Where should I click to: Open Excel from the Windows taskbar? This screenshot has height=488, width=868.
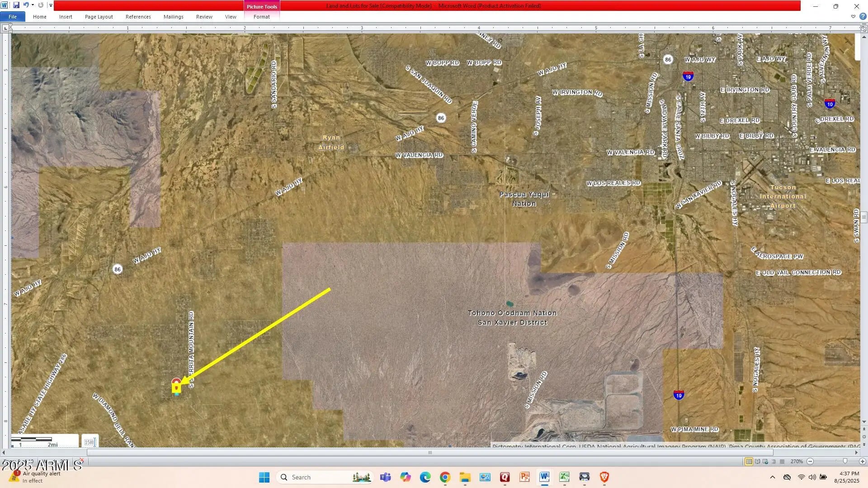click(564, 477)
